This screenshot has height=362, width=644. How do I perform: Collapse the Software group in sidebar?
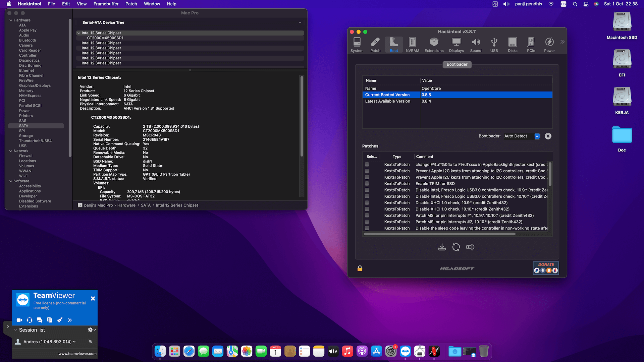tap(11, 181)
